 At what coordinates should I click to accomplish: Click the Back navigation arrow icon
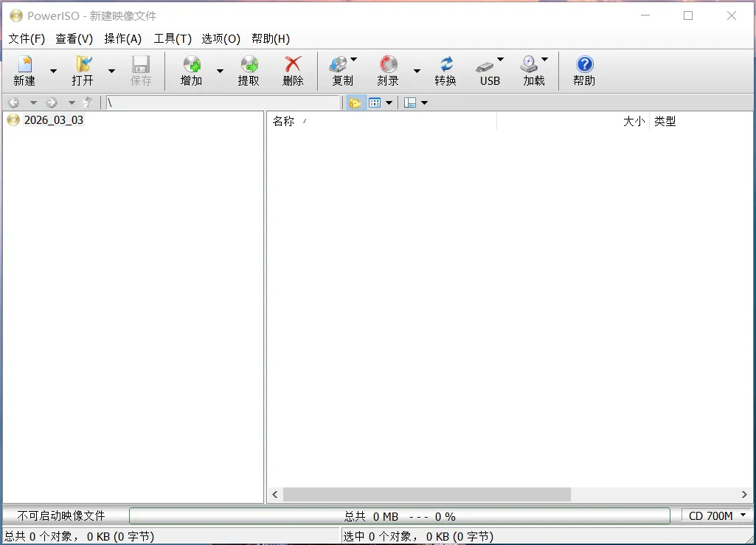point(14,103)
